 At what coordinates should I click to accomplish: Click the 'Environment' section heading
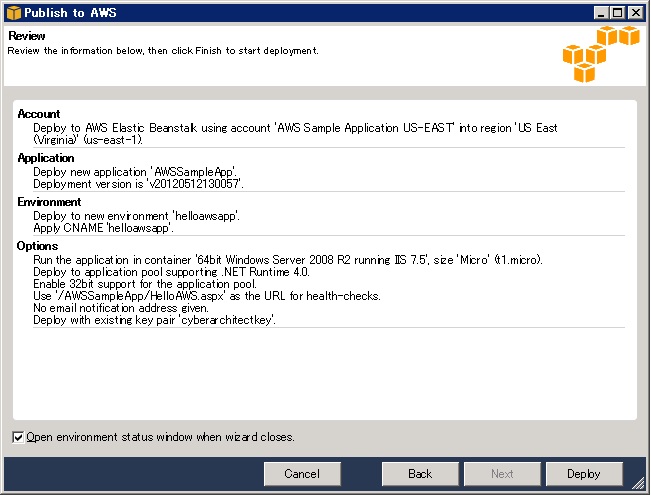point(49,202)
